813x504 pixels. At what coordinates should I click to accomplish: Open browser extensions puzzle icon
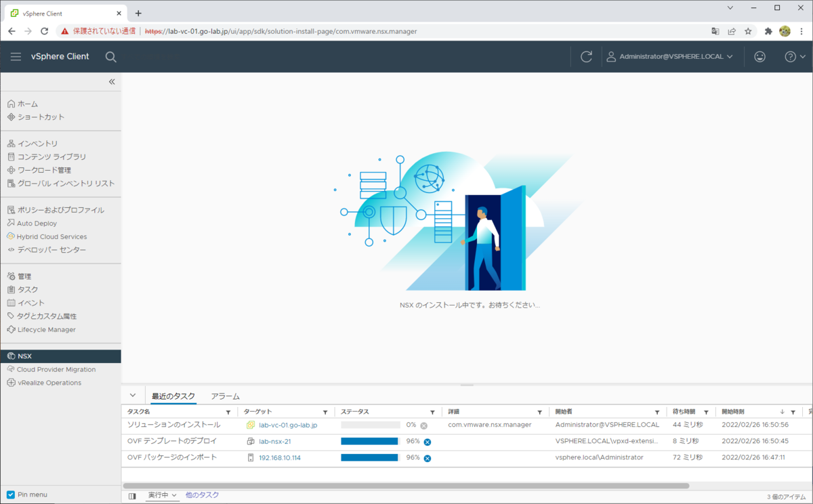pyautogui.click(x=768, y=31)
